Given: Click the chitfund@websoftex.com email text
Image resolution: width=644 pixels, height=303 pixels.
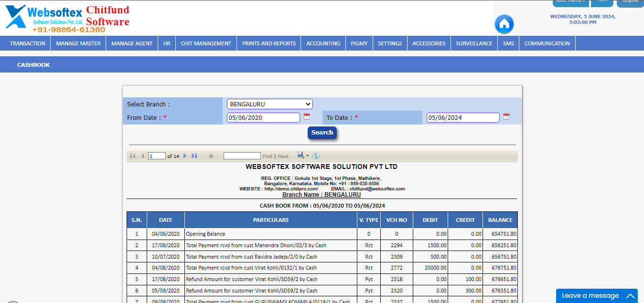Looking at the screenshot, I should tap(377, 189).
